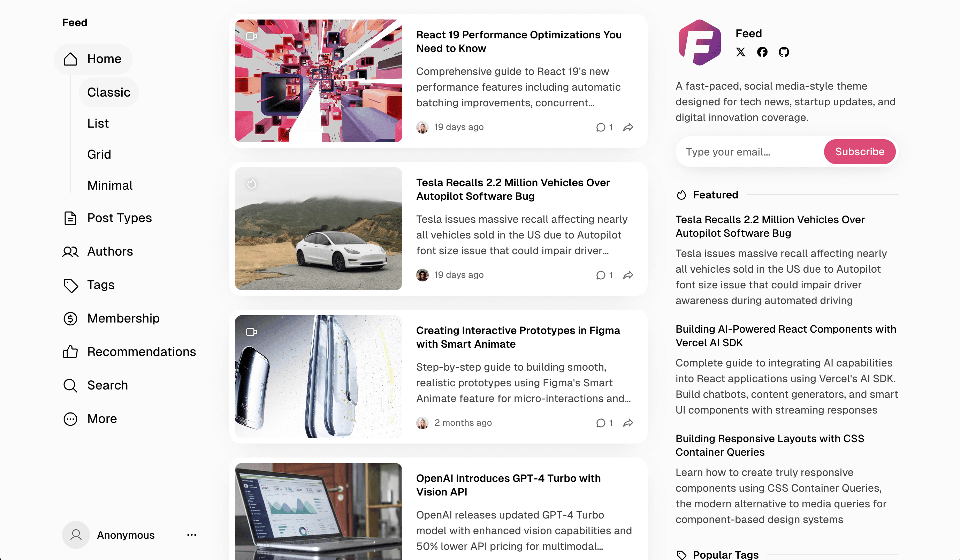The image size is (960, 560).
Task: Open the OpenAI GPT-4 Turbo article title
Action: [x=508, y=485]
